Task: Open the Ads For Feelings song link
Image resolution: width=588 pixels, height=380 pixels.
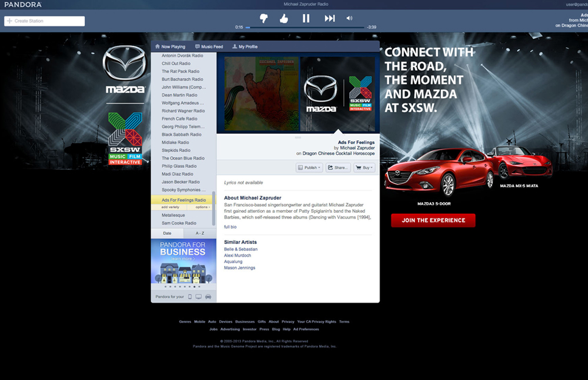Action: pos(356,142)
